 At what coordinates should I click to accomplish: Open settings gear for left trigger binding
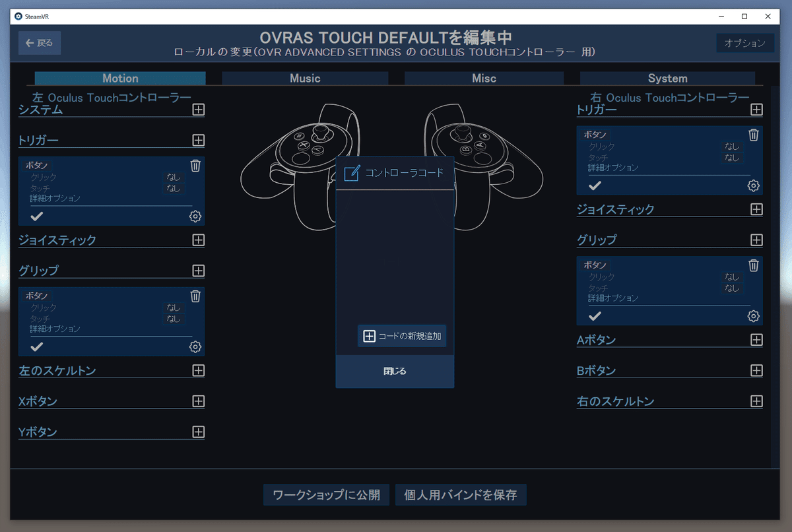click(x=195, y=216)
